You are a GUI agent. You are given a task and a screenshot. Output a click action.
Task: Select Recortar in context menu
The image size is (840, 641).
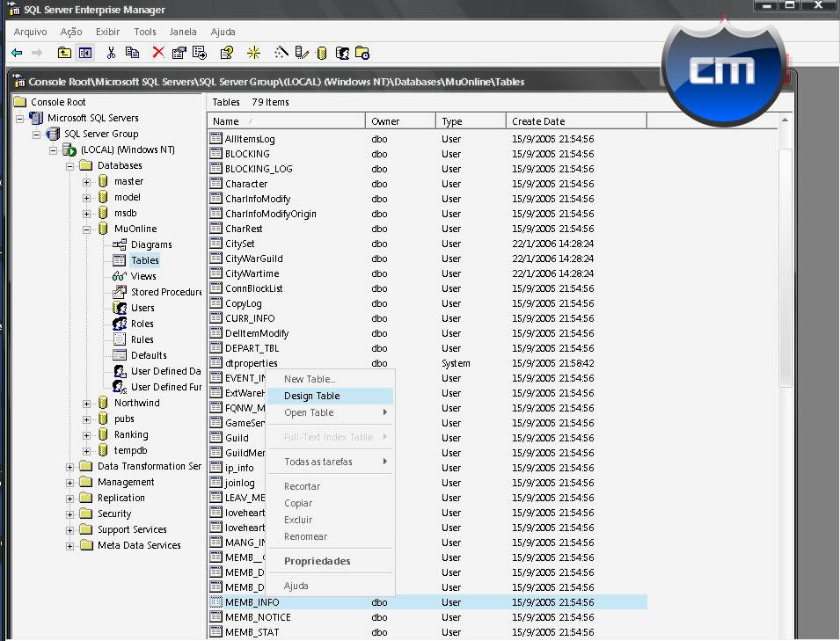330,486
